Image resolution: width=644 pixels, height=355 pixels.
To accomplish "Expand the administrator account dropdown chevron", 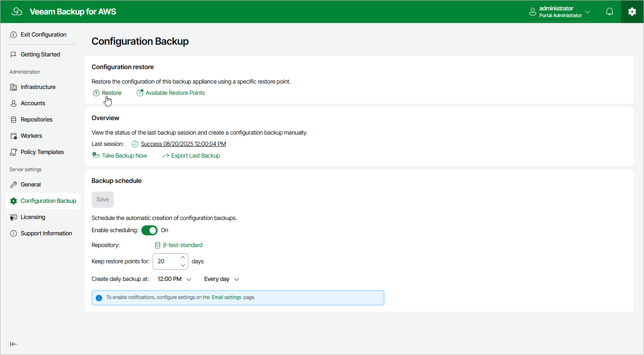I will pos(588,12).
